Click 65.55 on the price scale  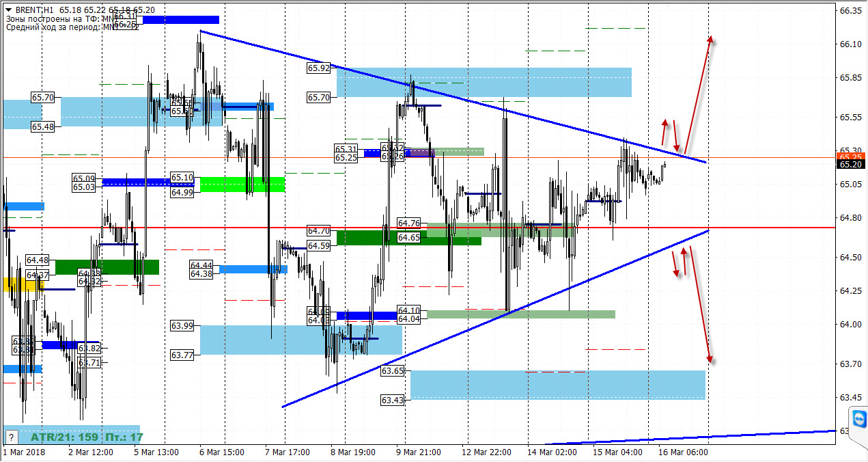coord(851,118)
